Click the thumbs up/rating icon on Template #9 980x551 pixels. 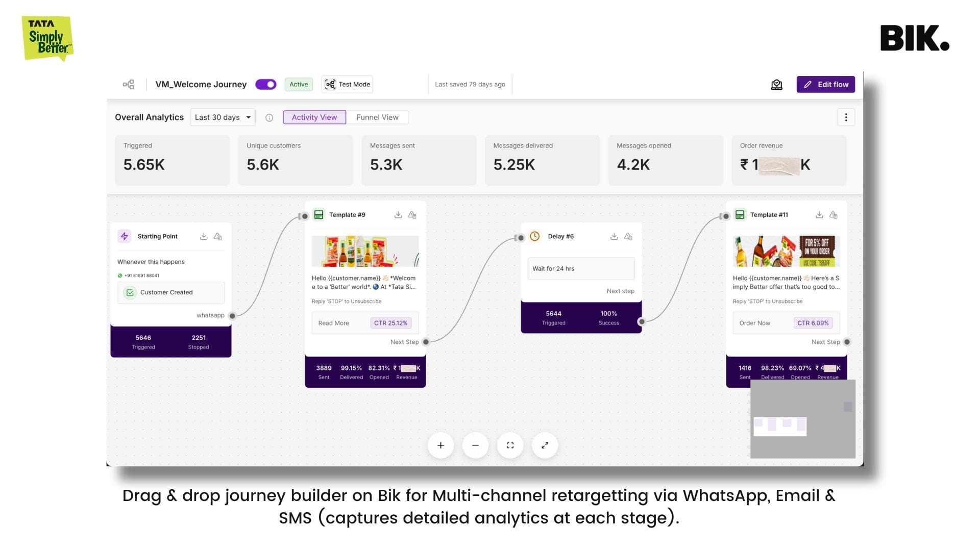coord(412,214)
